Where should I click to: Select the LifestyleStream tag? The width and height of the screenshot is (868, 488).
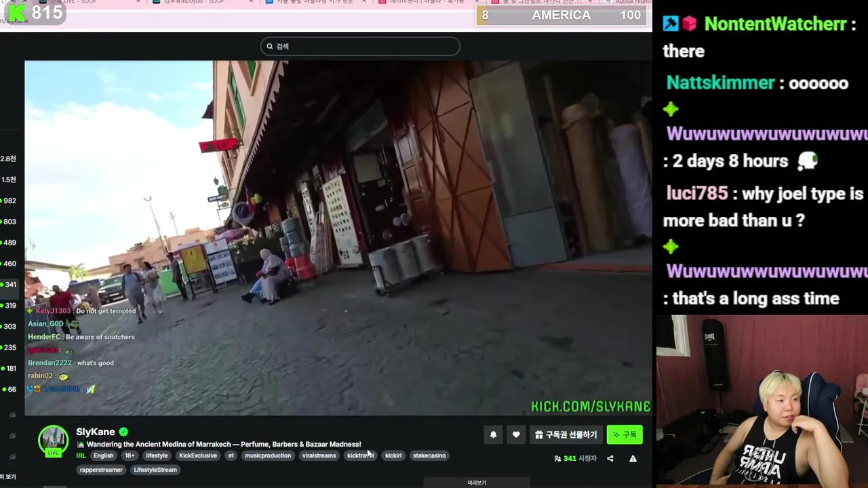click(x=155, y=470)
